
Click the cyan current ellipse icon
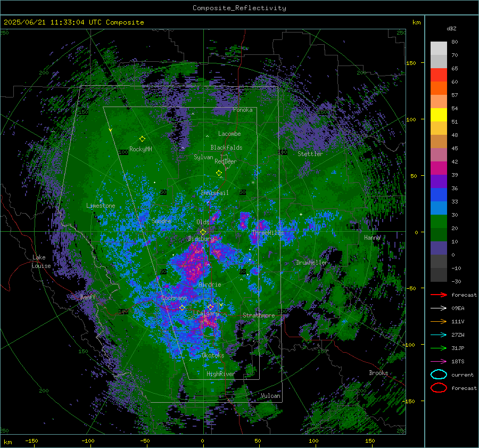pyautogui.click(x=439, y=374)
